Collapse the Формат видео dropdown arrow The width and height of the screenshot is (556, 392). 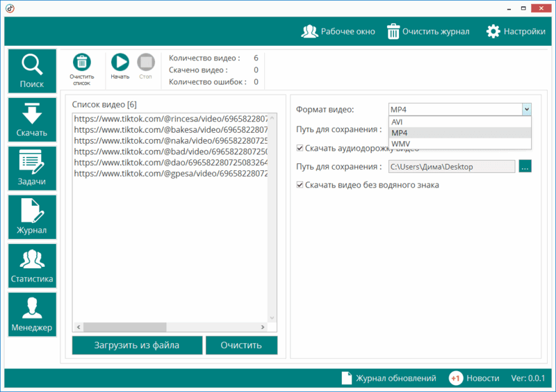[526, 109]
